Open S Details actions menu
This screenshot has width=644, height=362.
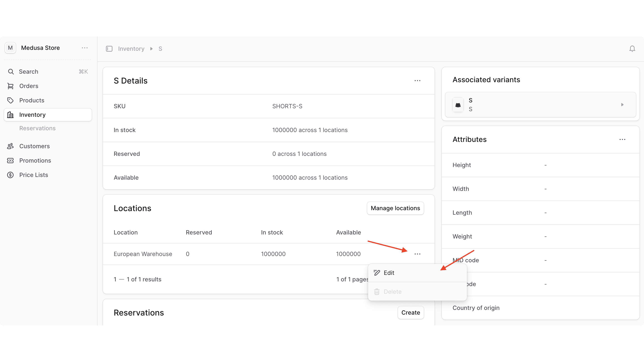pyautogui.click(x=417, y=81)
